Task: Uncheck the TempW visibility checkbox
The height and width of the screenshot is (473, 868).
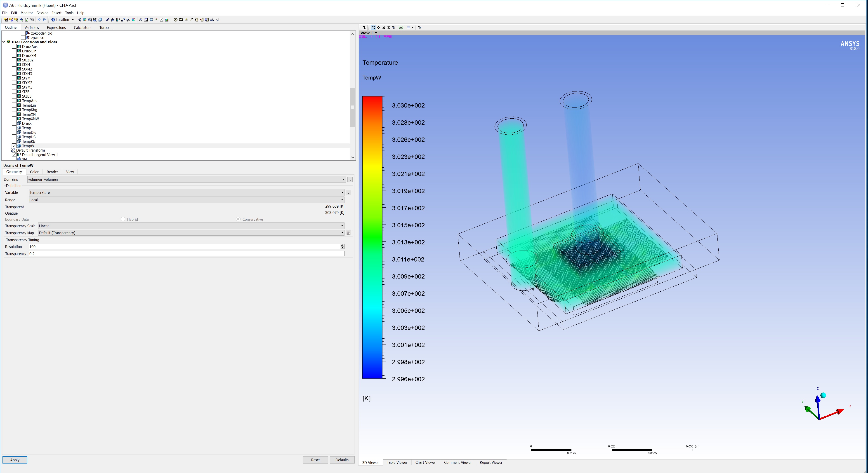Action: click(14, 146)
